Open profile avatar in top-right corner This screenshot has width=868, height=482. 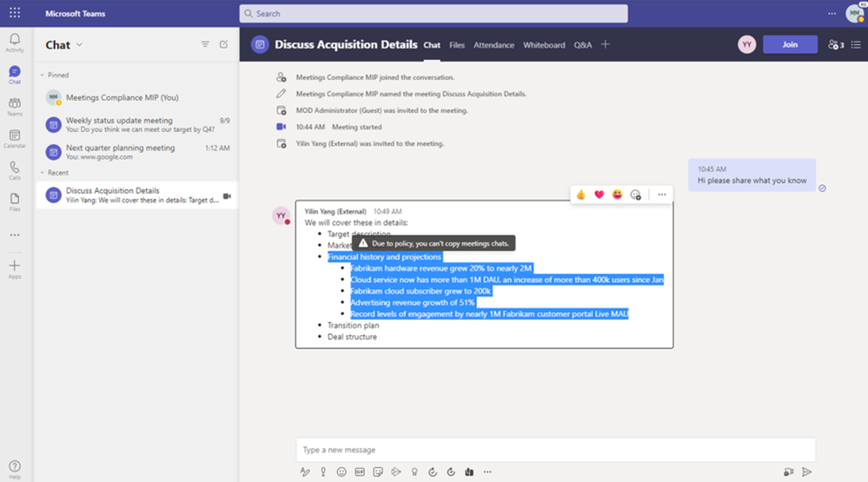click(x=855, y=13)
